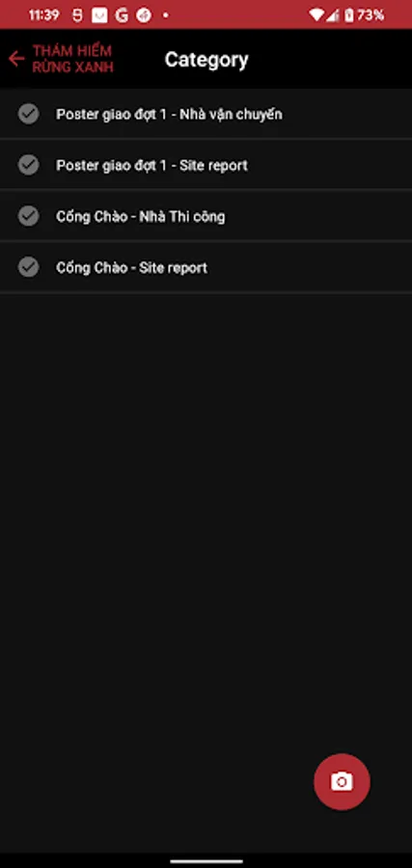This screenshot has height=868, width=412.
Task: Tap the status bar clock showing 11:39
Action: pyautogui.click(x=44, y=14)
